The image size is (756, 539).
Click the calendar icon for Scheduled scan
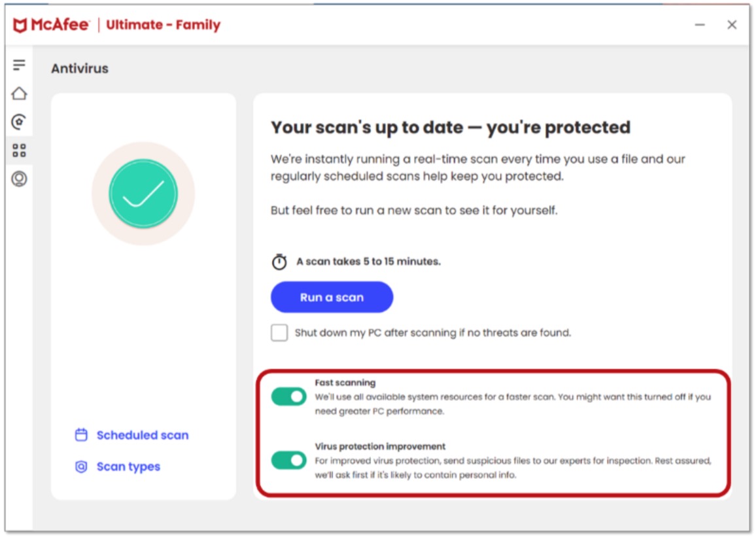(x=81, y=435)
